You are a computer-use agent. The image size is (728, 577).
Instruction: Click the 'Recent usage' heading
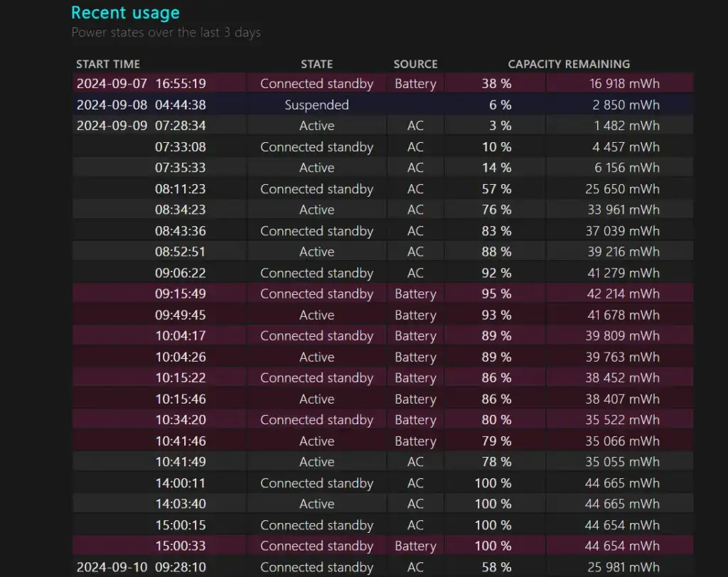coord(125,13)
